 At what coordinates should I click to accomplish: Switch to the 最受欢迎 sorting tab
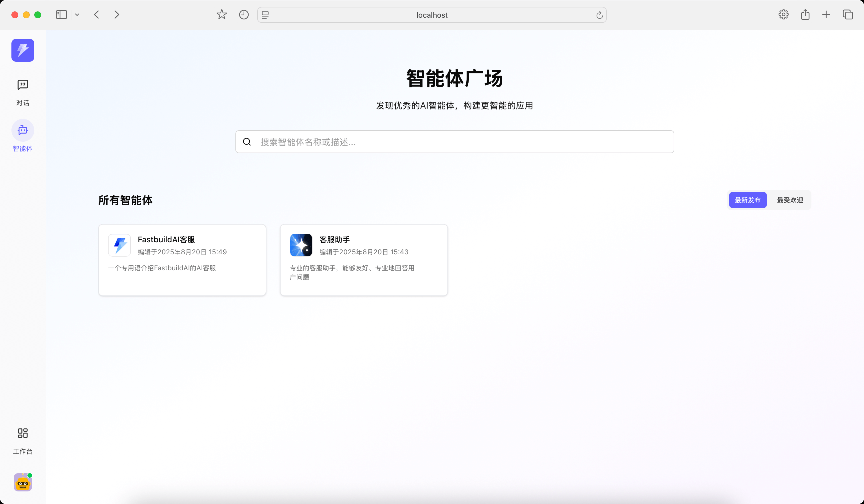790,200
